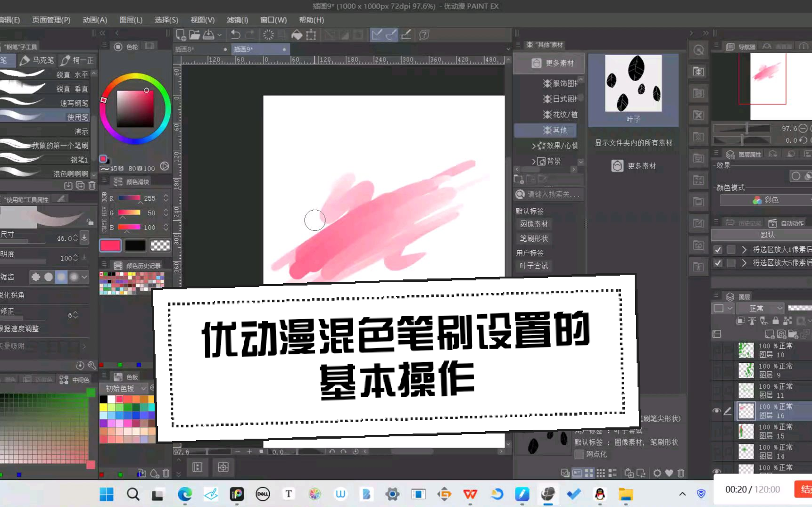Toggle visibility eye of 图层 16

coord(716,411)
